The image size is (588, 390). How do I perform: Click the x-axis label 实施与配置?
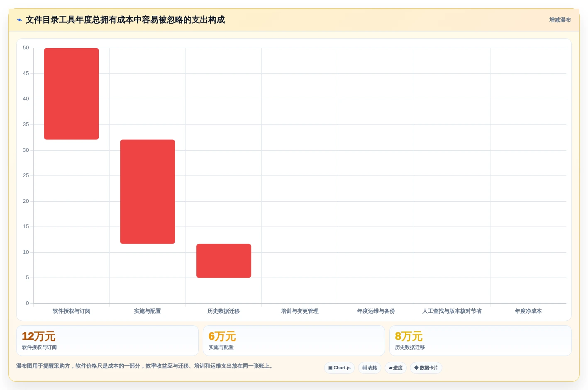coord(147,311)
